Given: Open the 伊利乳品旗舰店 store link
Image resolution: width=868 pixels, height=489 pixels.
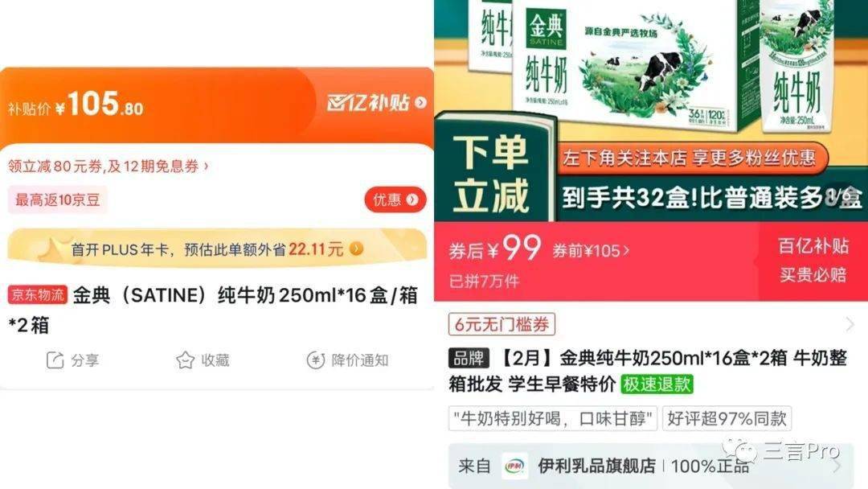Looking at the screenshot, I should [x=596, y=466].
